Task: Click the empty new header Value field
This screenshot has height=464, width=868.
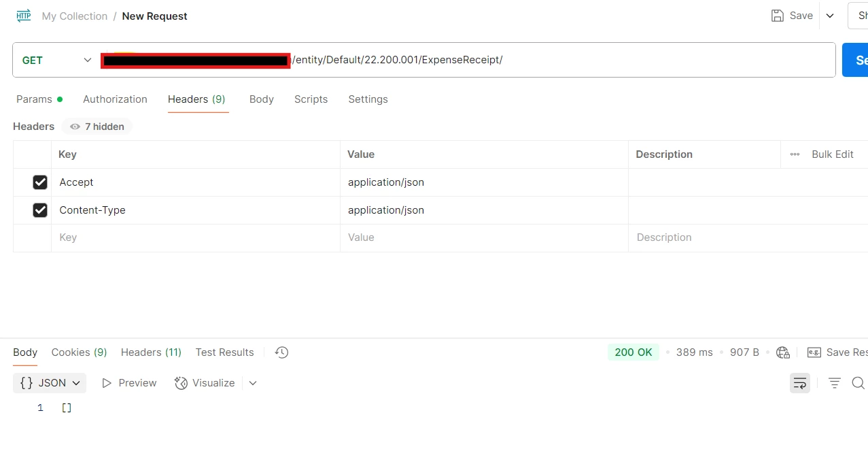Action: (484, 238)
